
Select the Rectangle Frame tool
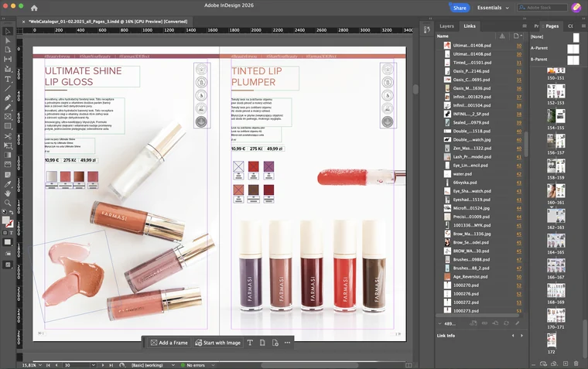[8, 117]
